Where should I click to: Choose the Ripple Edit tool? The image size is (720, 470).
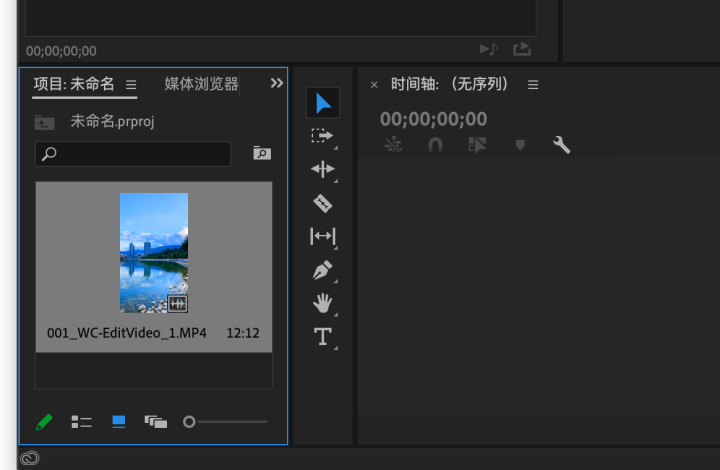[322, 169]
